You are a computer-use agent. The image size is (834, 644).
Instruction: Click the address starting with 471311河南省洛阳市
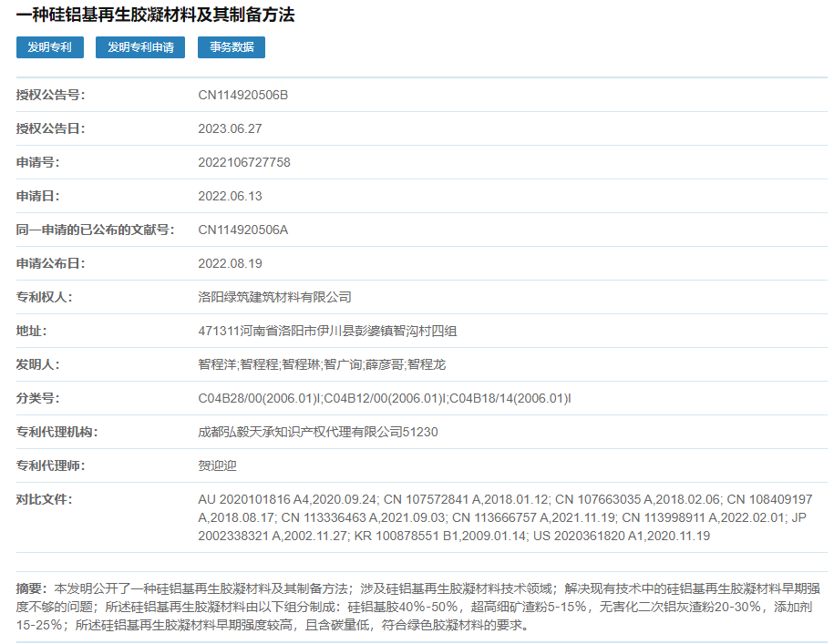327,331
